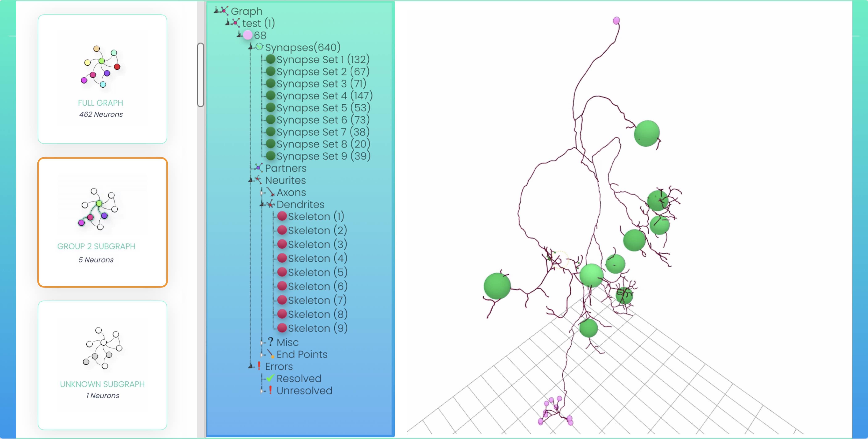Click the Partners network icon
The width and height of the screenshot is (868, 439).
[x=259, y=167]
